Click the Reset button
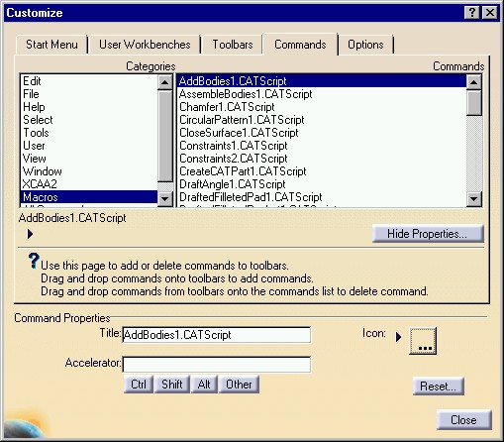Screen dimensions: 504x442 [x=439, y=387]
